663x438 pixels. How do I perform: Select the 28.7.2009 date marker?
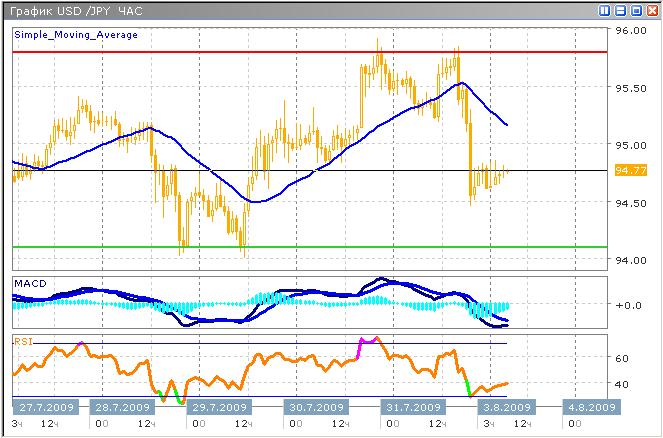(x=123, y=408)
